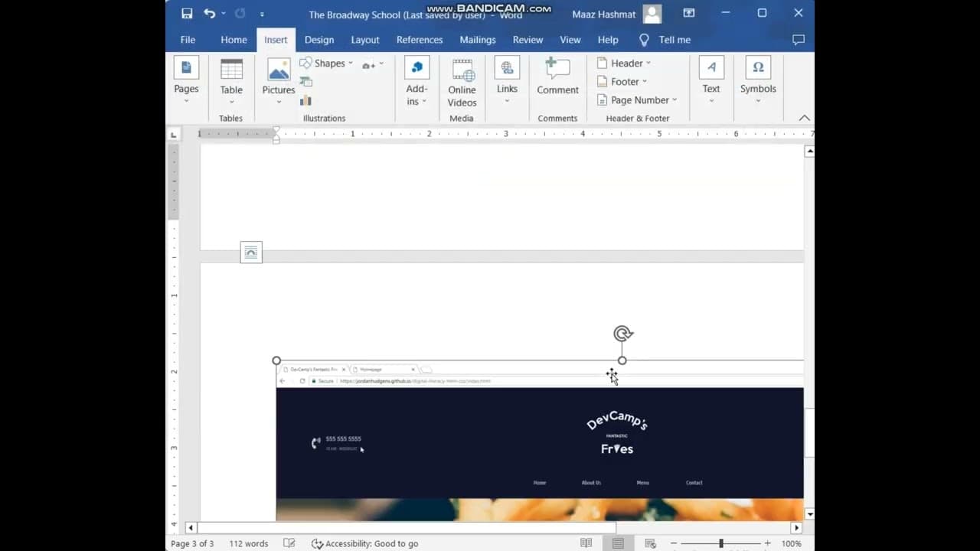The width and height of the screenshot is (980, 551).
Task: Undo the last action
Action: click(209, 13)
